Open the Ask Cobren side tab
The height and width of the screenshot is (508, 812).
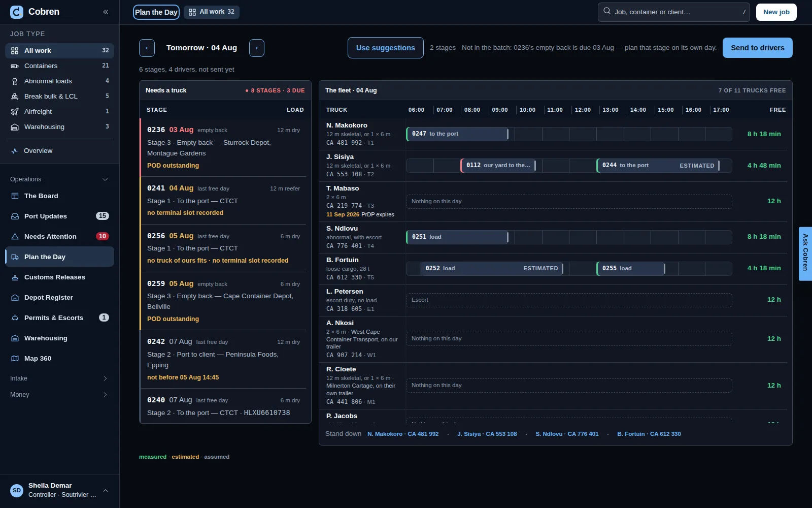pyautogui.click(x=805, y=253)
